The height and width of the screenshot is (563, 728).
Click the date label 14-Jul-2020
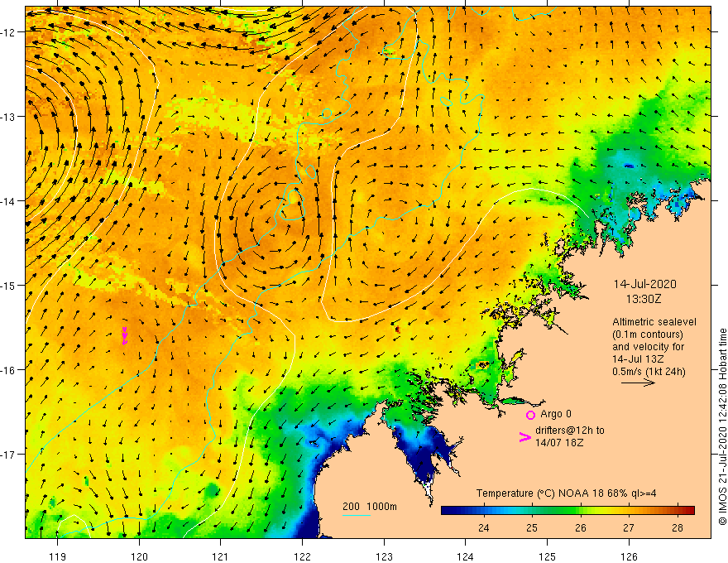click(x=645, y=284)
